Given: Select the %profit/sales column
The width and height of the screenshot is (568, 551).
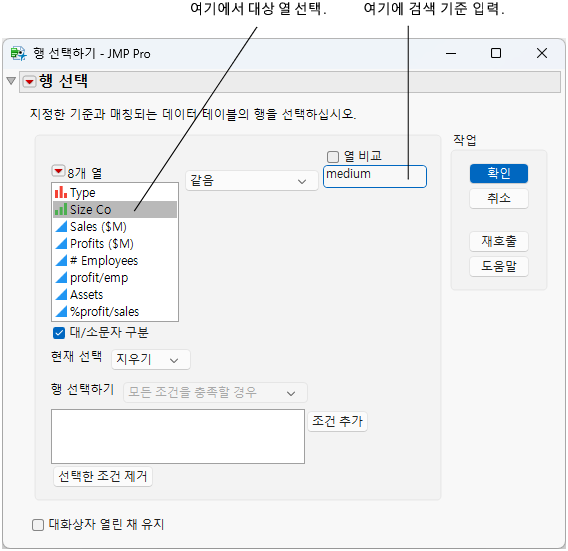Looking at the screenshot, I should 115,312.
